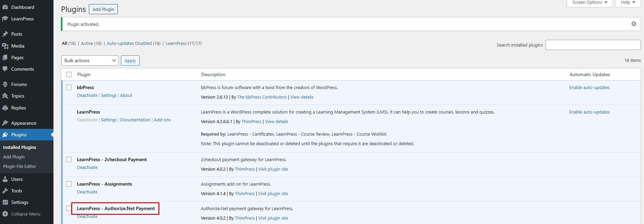Check the LearnPress Assignments checkbox
This screenshot has width=644, height=224.
coord(69,184)
